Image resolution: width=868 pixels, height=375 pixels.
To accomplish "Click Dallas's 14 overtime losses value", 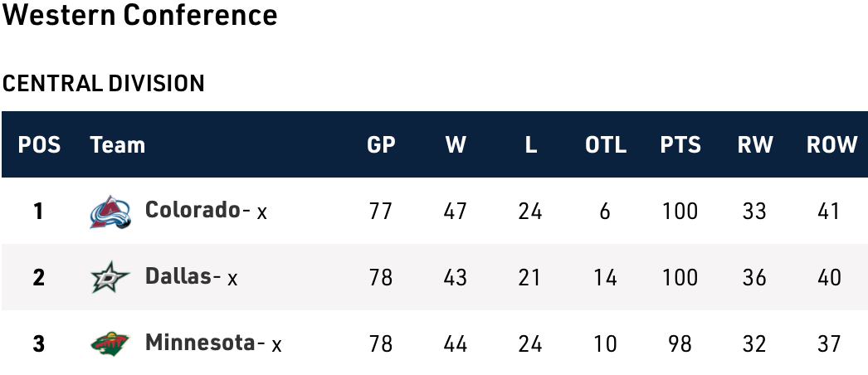I will point(606,277).
